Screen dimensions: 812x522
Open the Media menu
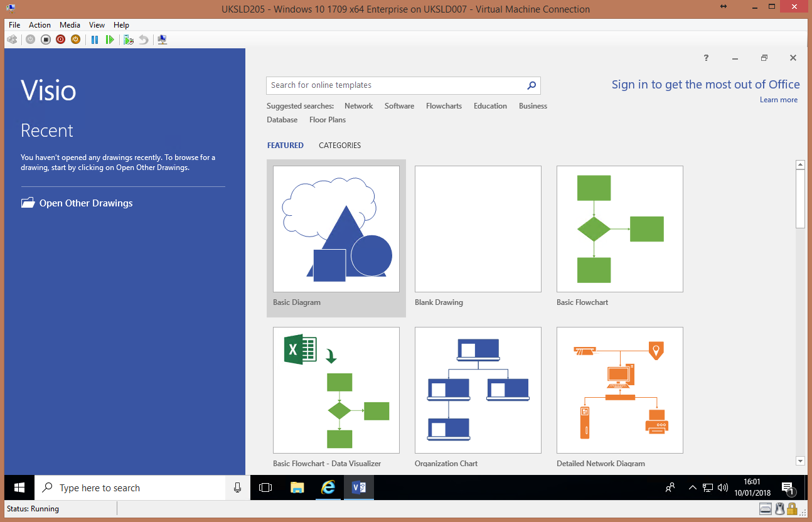coord(70,25)
